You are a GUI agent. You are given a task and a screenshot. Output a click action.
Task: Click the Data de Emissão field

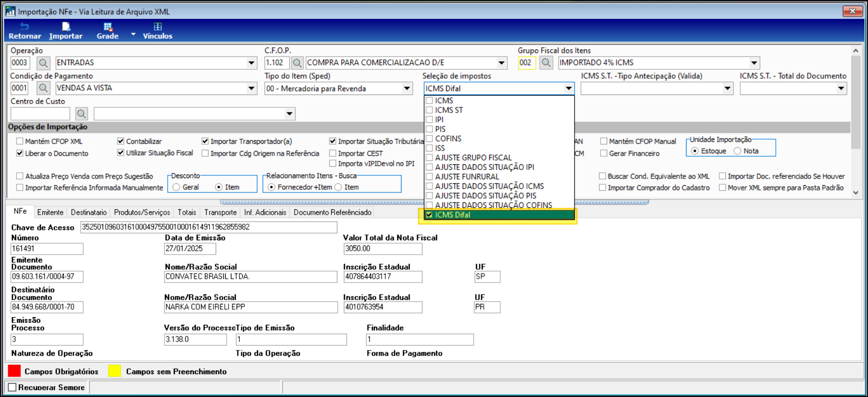(190, 248)
